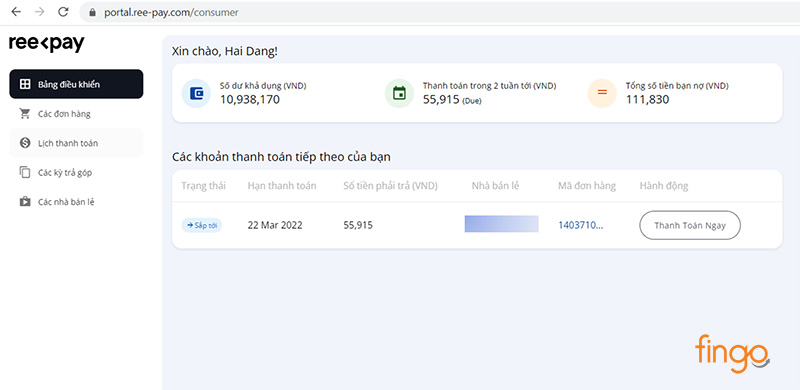800x390 pixels.
Task: Click the retailers shopping bag icon
Action: click(24, 202)
